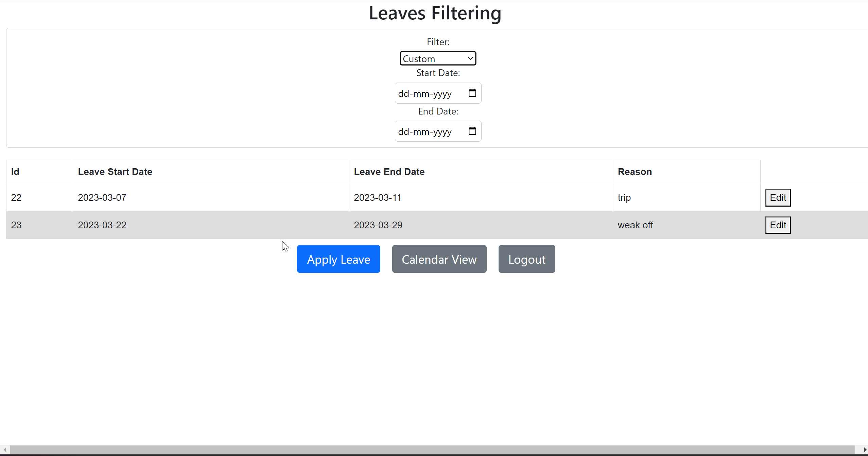Screen dimensions: 868x456
Task: Edit the 'weak off' leave entry
Action: click(x=778, y=225)
